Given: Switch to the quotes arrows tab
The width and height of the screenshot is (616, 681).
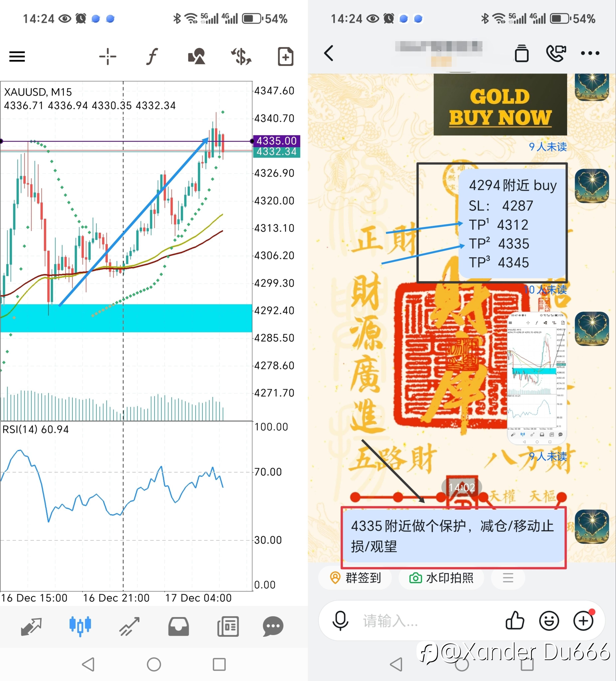Looking at the screenshot, I should point(31,627).
